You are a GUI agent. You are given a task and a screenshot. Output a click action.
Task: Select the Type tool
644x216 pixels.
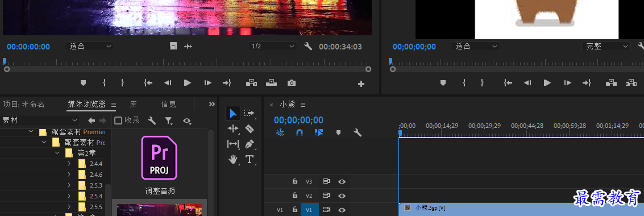(249, 159)
